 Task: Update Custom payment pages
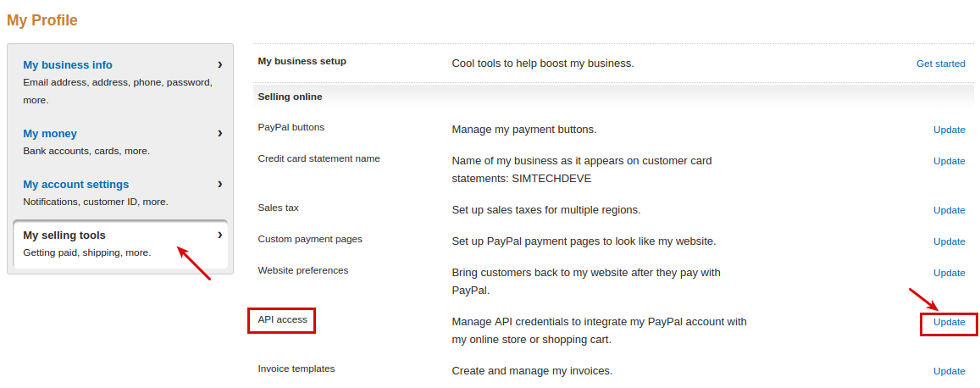(x=949, y=241)
